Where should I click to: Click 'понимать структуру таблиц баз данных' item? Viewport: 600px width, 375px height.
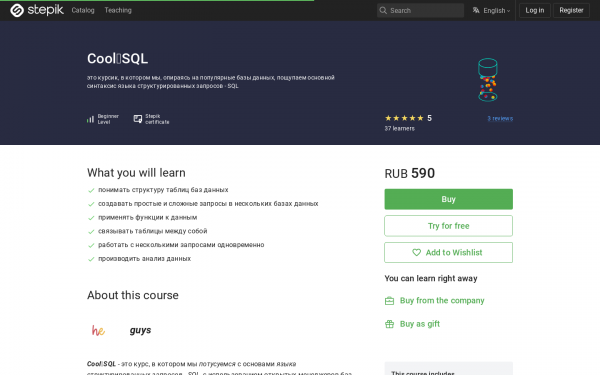point(163,190)
